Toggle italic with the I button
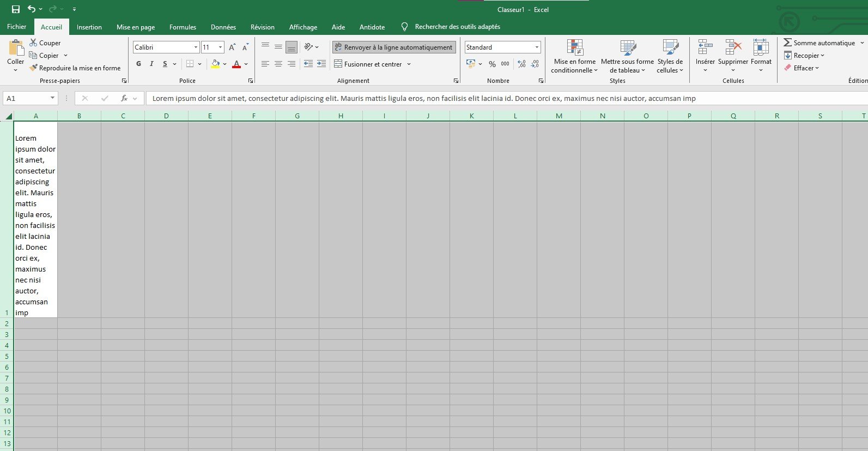The image size is (868, 451). (x=151, y=64)
